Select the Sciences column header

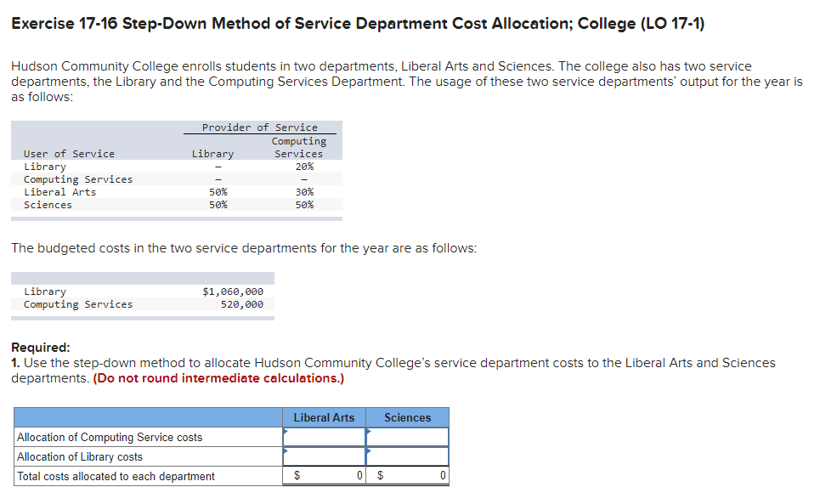pos(408,417)
